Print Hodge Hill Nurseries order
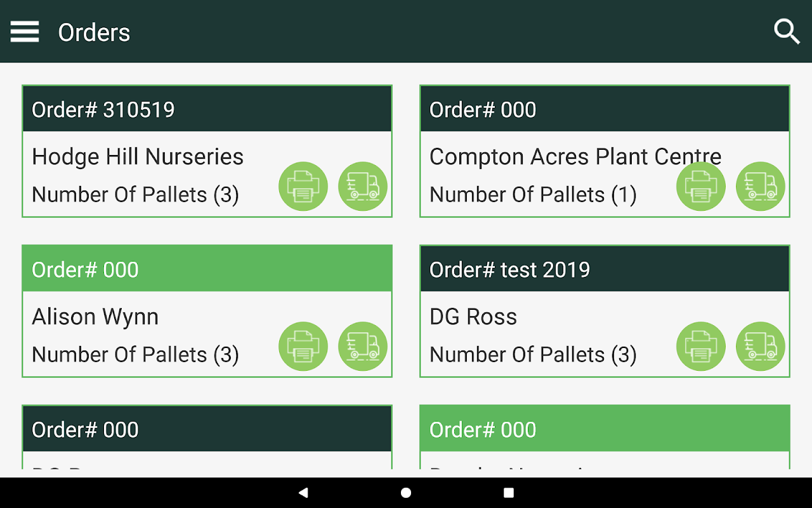 [303, 186]
